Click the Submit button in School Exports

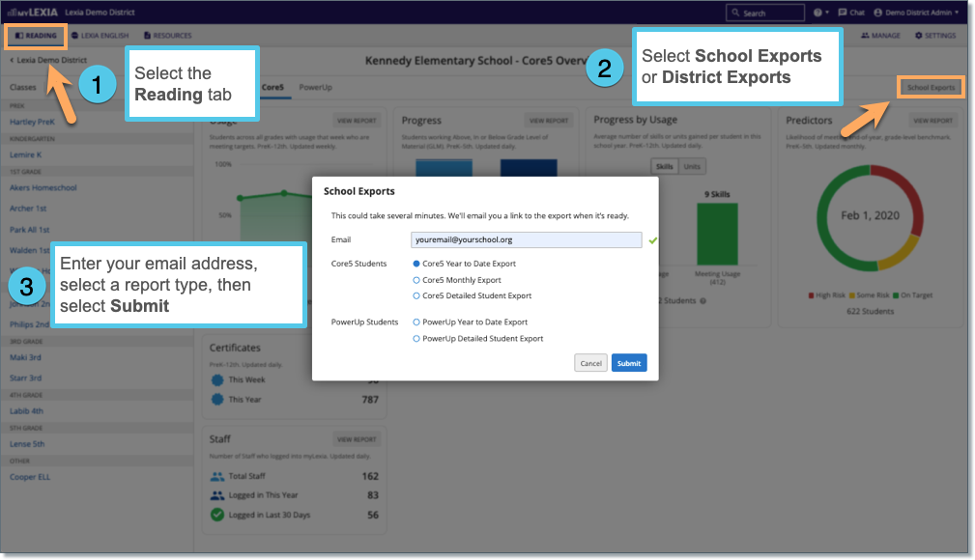pos(629,363)
